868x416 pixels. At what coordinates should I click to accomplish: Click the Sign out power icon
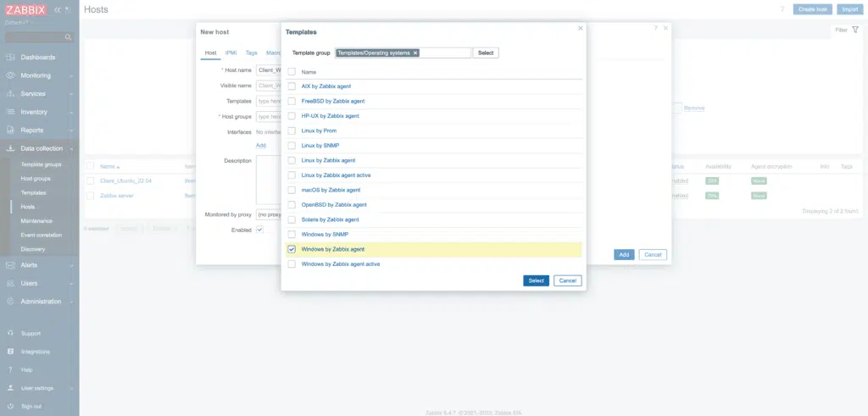point(10,407)
